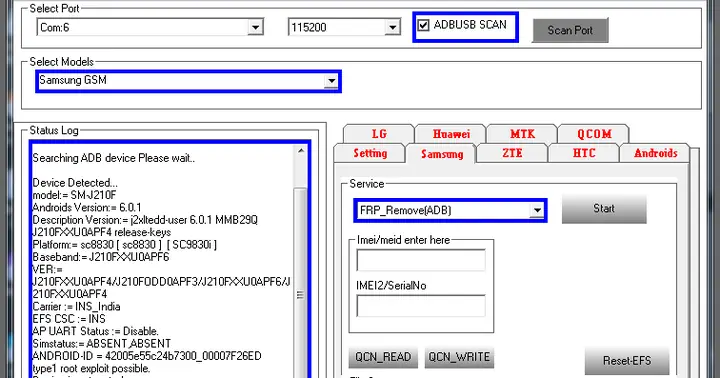
Task: Click the 'Device Detected...' log line
Action: click(x=75, y=183)
